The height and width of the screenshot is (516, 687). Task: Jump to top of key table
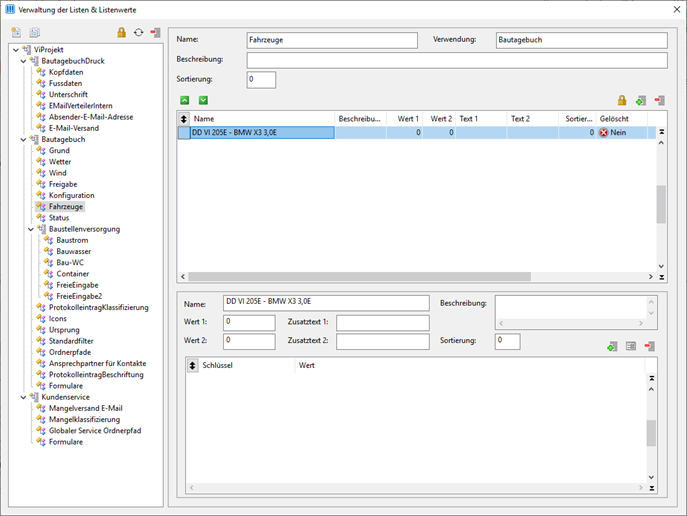pos(652,378)
